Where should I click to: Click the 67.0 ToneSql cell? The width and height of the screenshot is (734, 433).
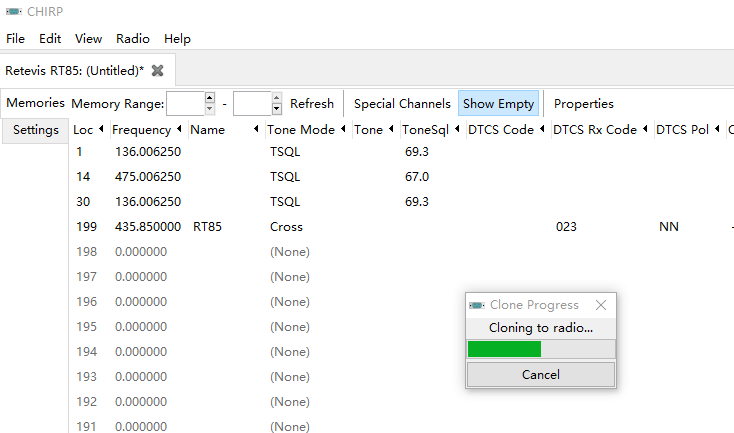point(417,177)
